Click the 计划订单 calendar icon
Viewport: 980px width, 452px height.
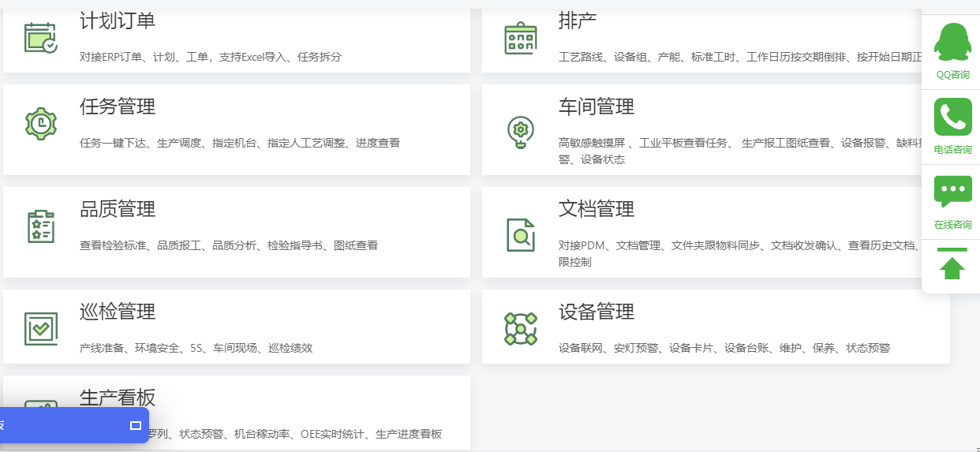pos(40,37)
